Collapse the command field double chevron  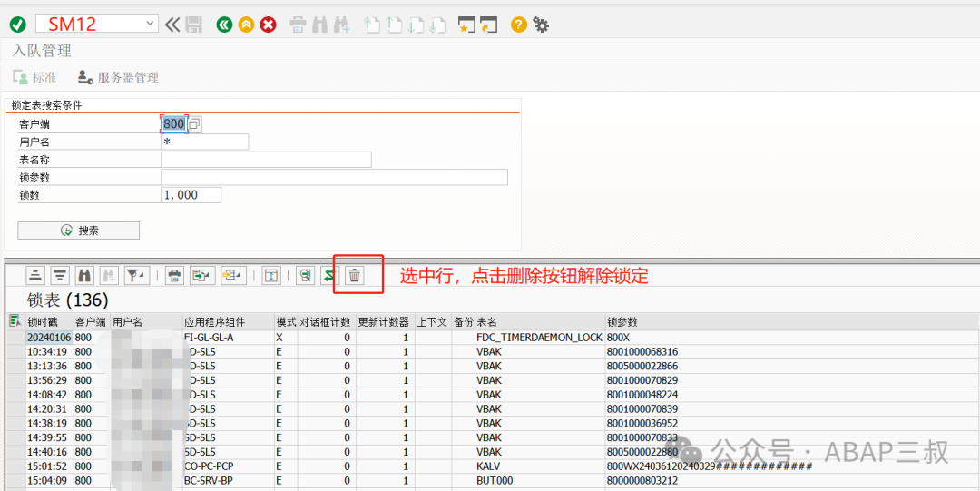(171, 25)
